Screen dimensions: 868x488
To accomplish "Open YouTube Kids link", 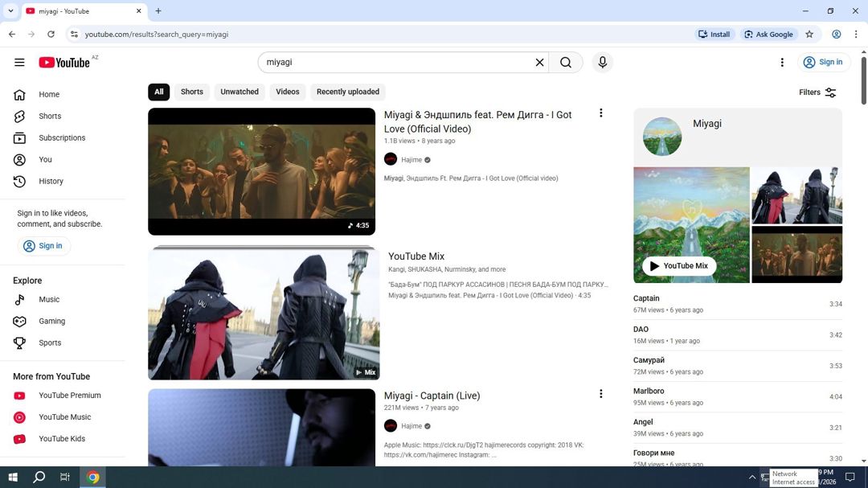I will [63, 438].
